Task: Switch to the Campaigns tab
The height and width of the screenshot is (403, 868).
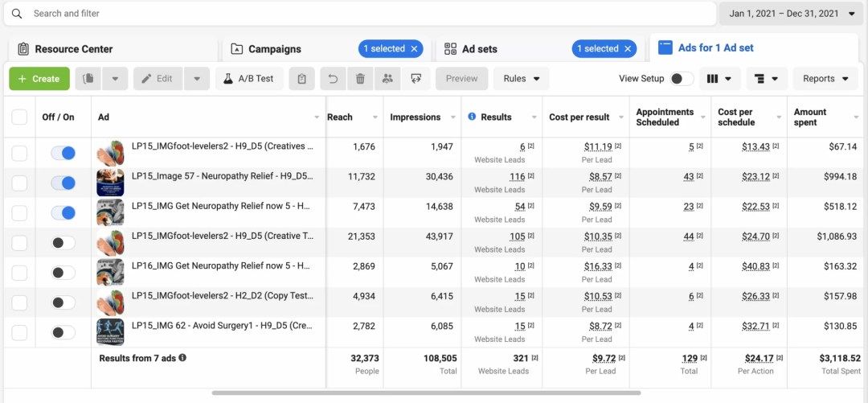Action: pos(326,49)
